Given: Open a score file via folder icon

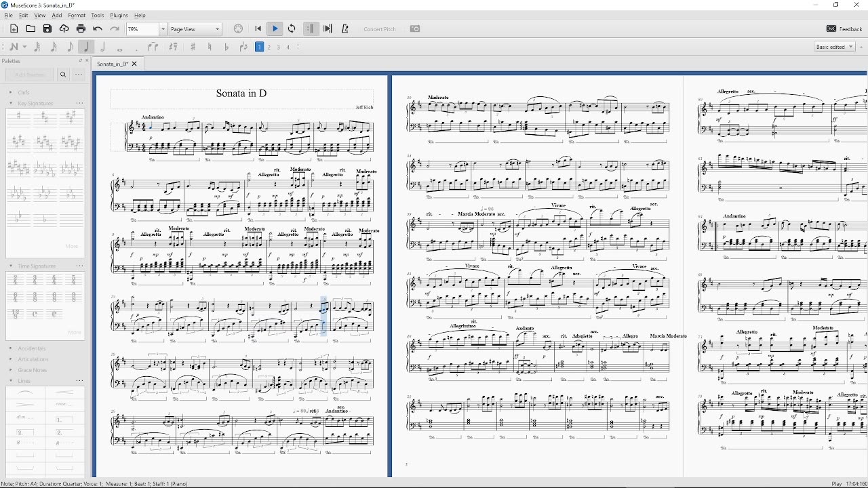Looking at the screenshot, I should click(x=31, y=29).
